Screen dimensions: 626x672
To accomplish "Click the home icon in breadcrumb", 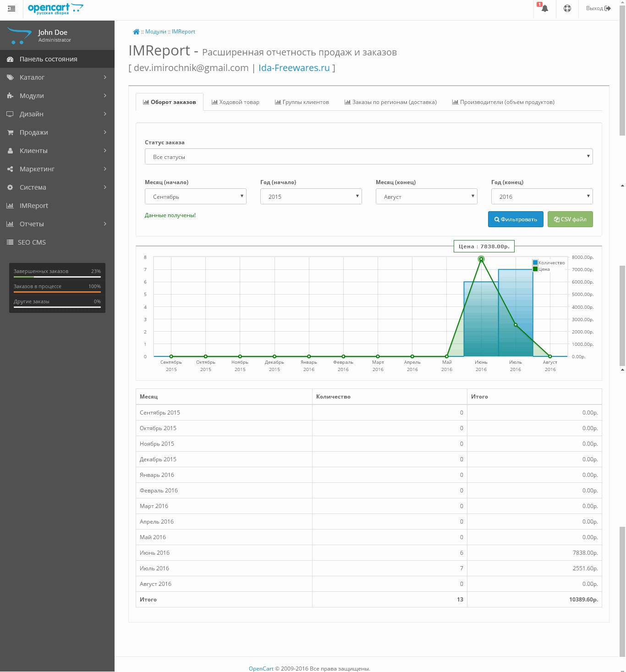I will [136, 32].
